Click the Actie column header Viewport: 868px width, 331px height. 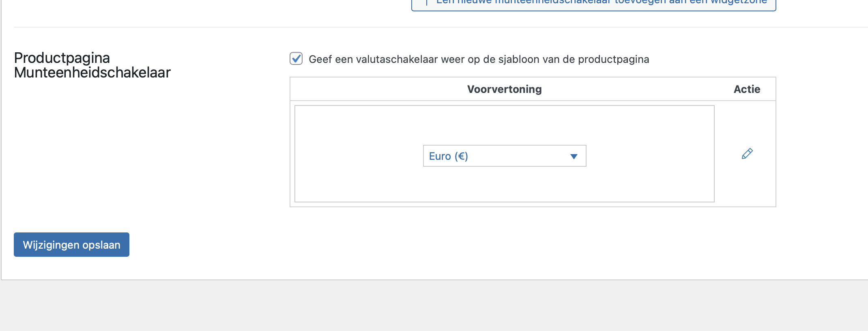[x=747, y=89]
